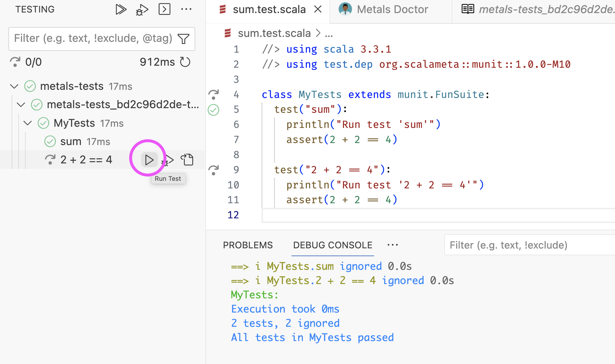
Task: Click Run All Tests icon in Testing header
Action: click(120, 9)
